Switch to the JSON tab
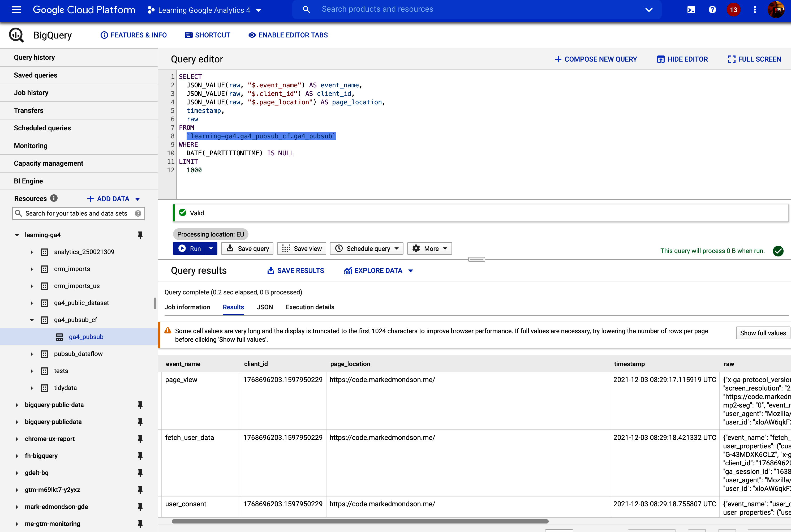The height and width of the screenshot is (532, 791). pos(265,307)
